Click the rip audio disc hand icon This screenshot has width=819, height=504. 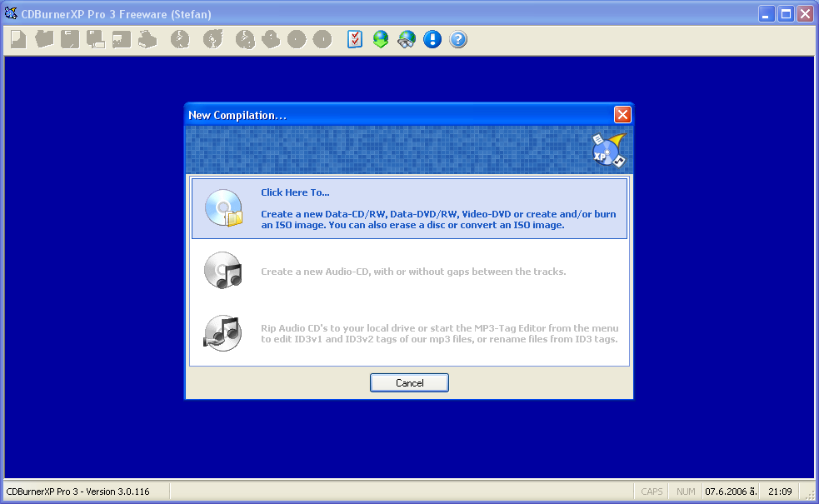click(223, 333)
